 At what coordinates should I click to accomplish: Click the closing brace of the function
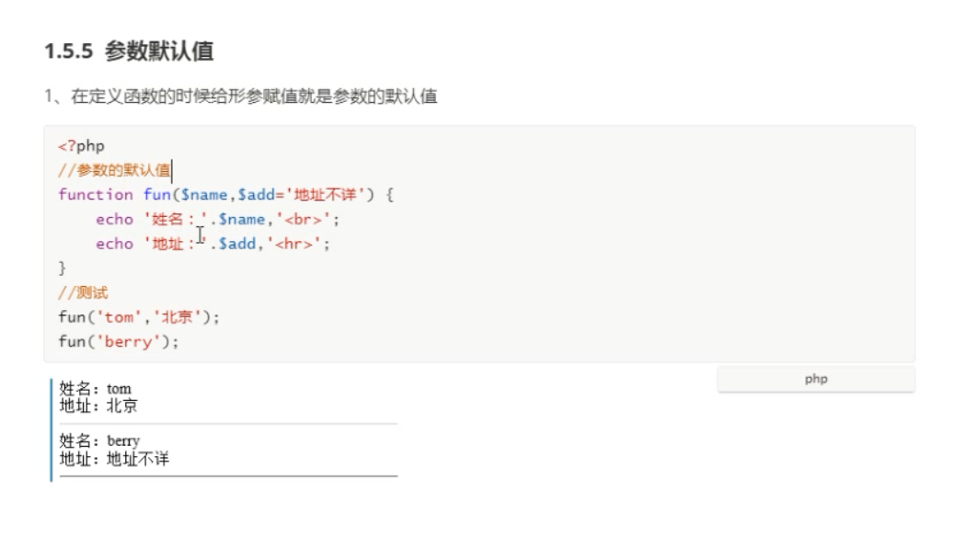[x=63, y=269]
